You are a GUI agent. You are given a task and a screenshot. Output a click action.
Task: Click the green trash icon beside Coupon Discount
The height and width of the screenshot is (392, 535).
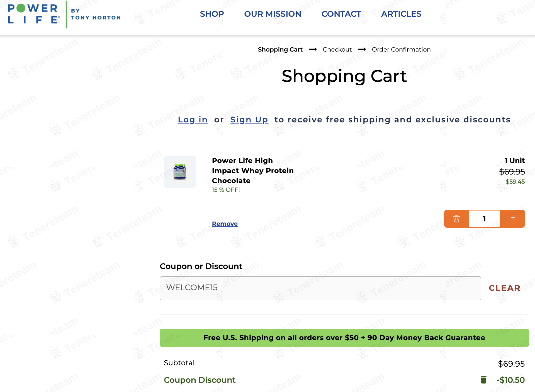click(483, 380)
